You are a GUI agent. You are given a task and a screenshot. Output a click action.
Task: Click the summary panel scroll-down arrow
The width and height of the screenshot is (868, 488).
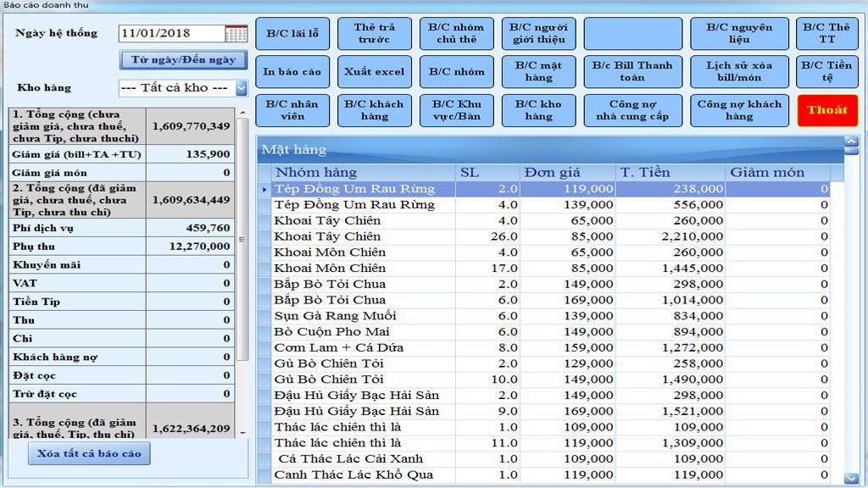242,433
